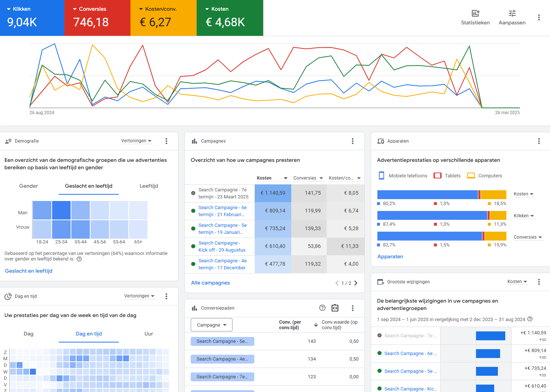Toggle the Mobiele telefoons legend item
The width and height of the screenshot is (550, 392).
pos(403,176)
